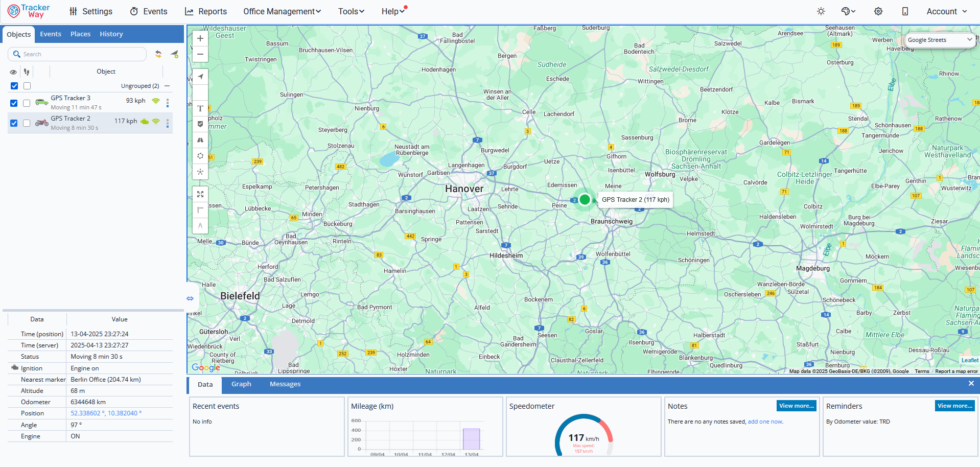980x467 pixels.
Task: Click Report a map error link
Action: coord(956,371)
